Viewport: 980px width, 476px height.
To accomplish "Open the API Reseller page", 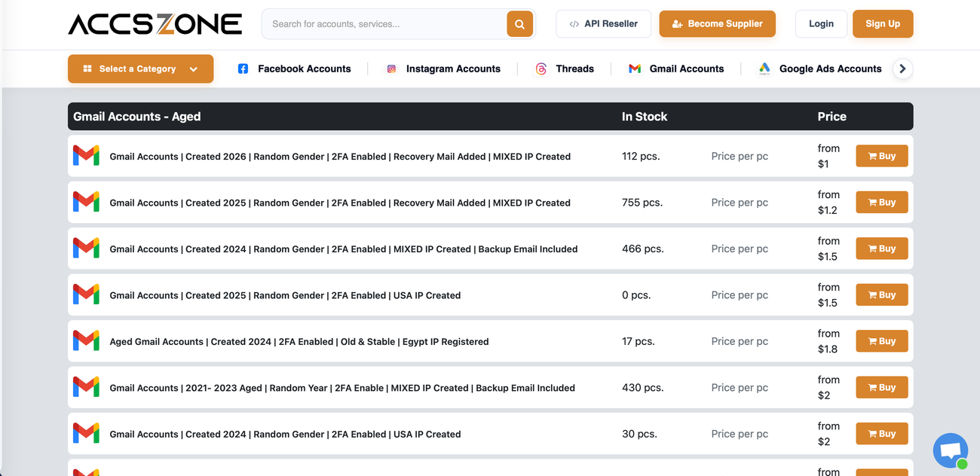I will point(603,24).
